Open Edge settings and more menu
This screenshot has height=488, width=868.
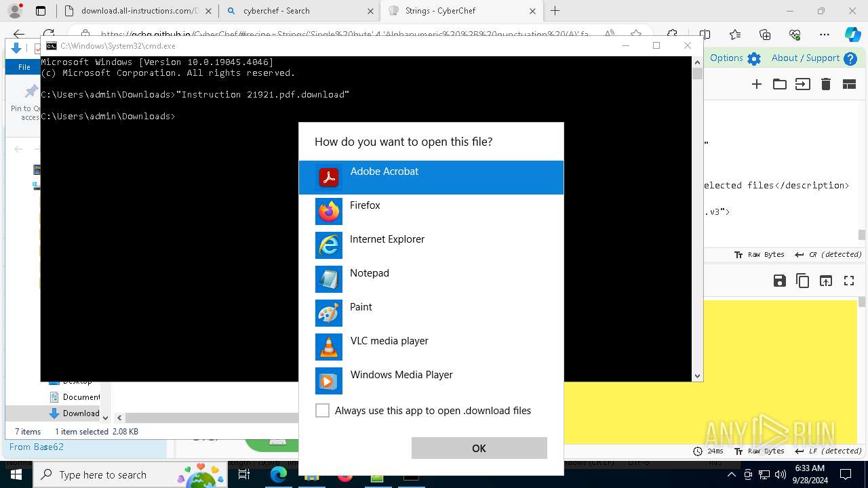click(x=825, y=35)
